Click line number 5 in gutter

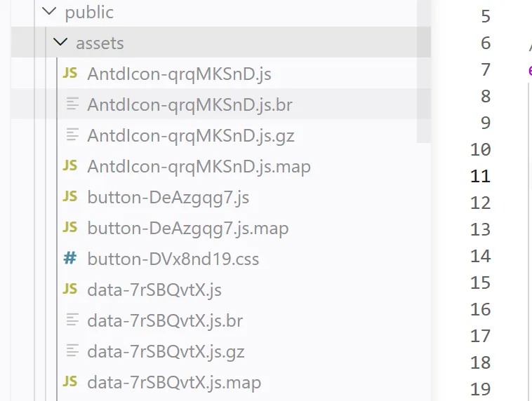pos(486,16)
